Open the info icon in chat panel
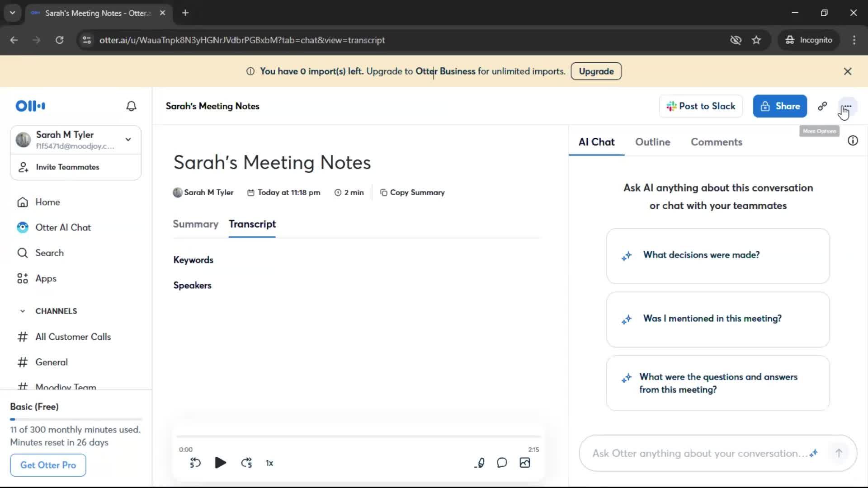 (x=853, y=141)
